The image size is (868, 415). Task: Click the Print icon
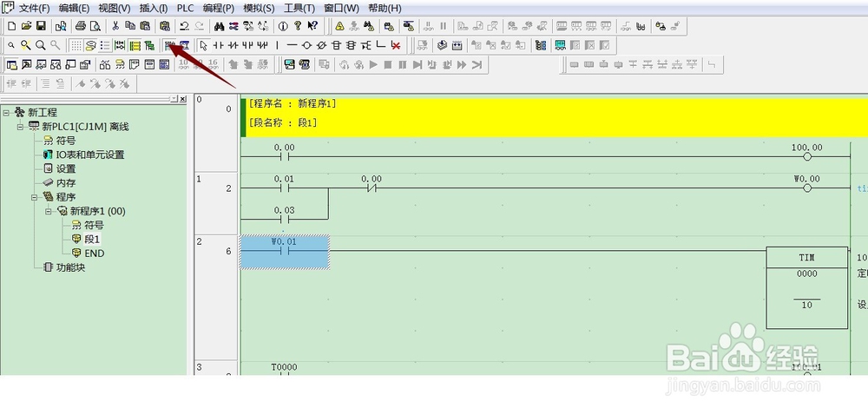point(81,26)
